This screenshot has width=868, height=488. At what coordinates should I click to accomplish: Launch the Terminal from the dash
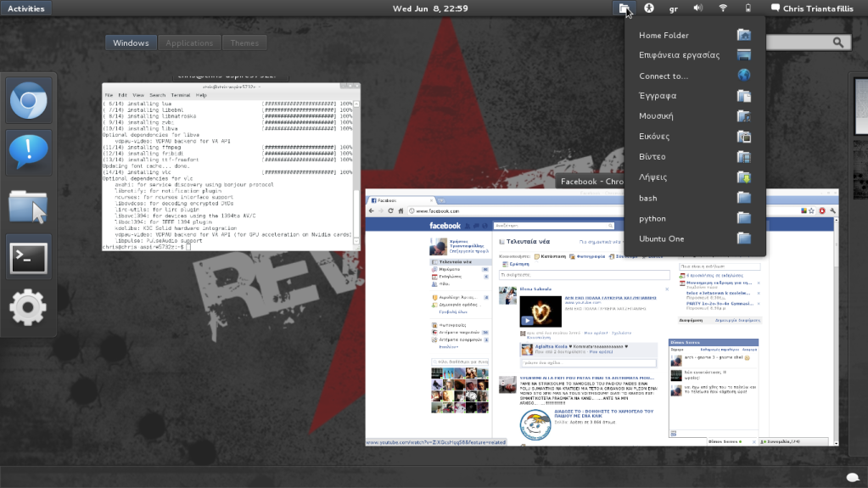29,257
